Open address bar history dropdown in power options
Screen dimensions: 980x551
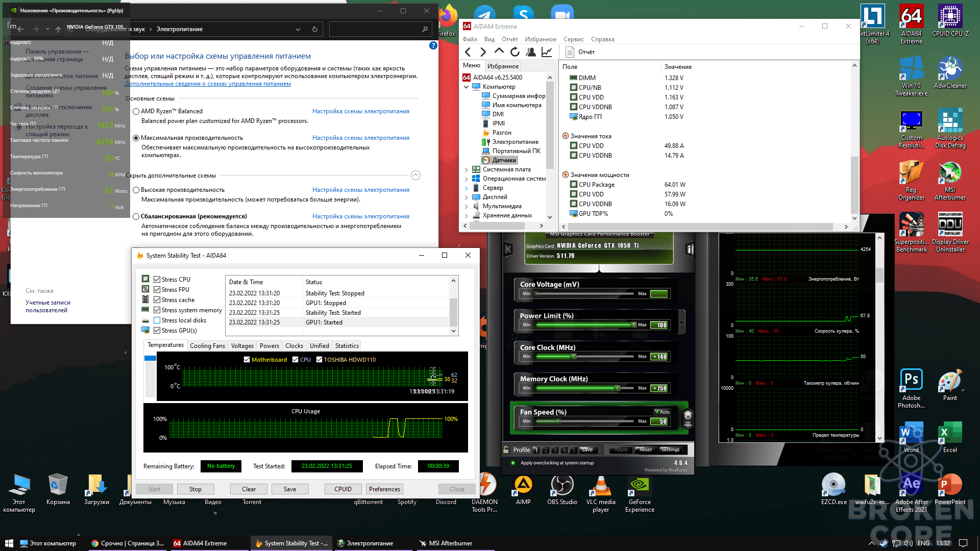click(298, 30)
